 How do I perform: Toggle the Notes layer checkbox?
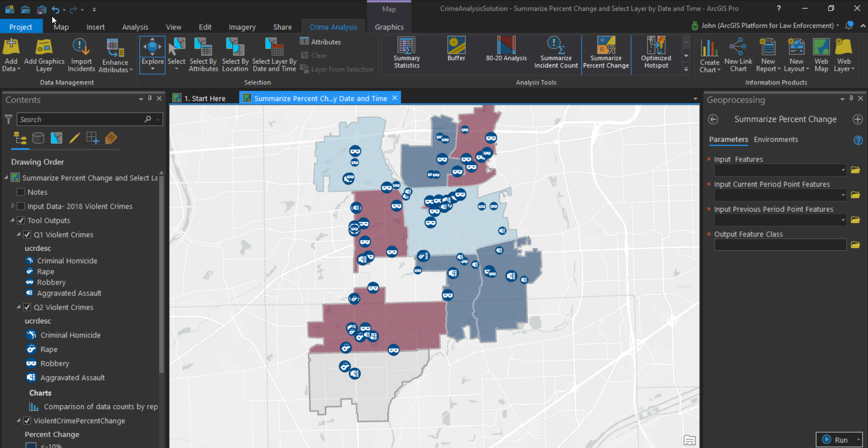pos(20,192)
